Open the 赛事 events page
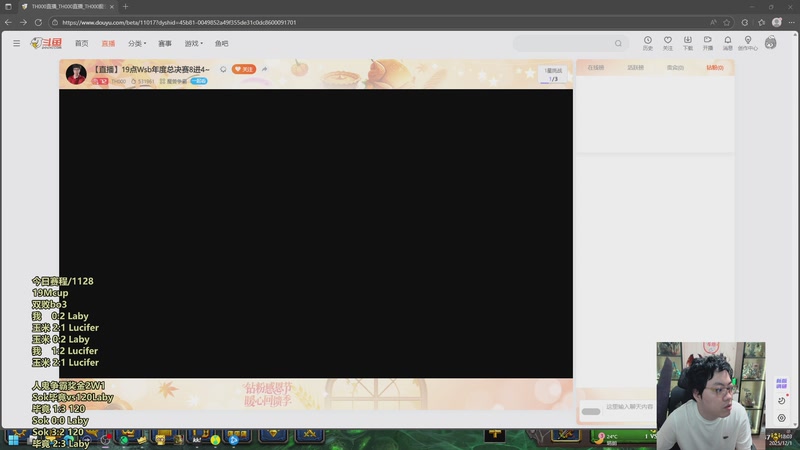 tap(165, 43)
